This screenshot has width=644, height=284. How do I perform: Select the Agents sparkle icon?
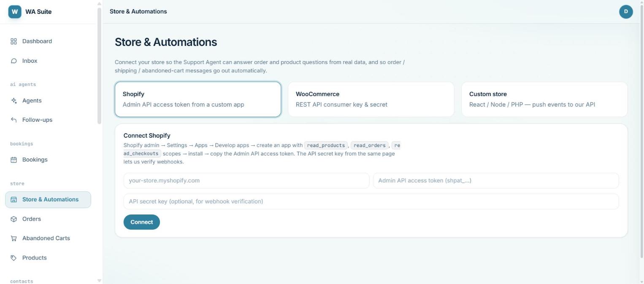(14, 100)
